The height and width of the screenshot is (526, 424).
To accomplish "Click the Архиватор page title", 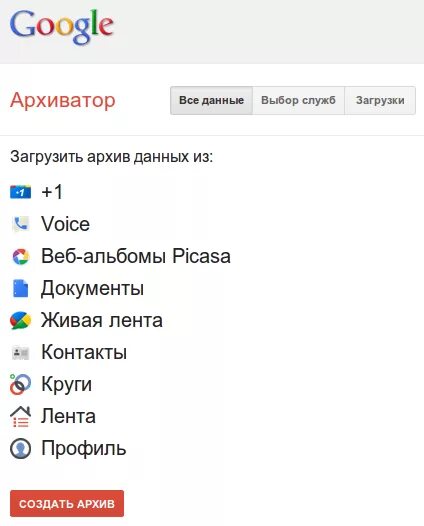I will click(63, 100).
